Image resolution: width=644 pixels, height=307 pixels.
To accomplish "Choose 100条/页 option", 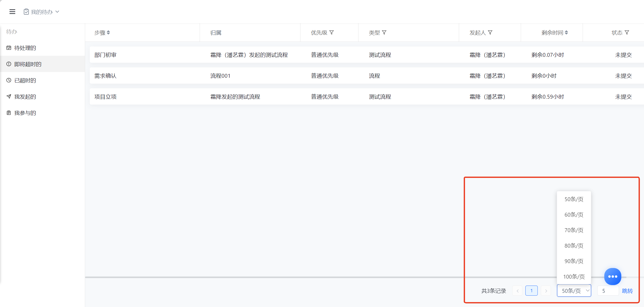I will click(x=574, y=277).
